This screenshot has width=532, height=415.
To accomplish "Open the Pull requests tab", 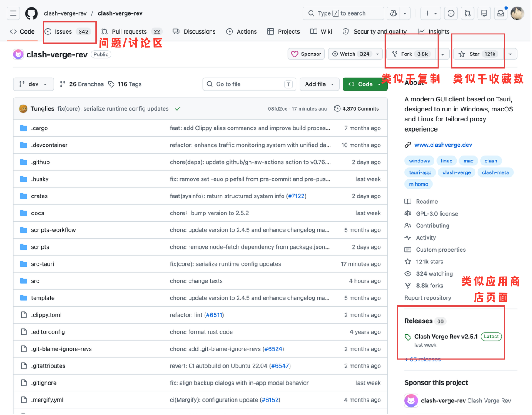I will click(131, 31).
